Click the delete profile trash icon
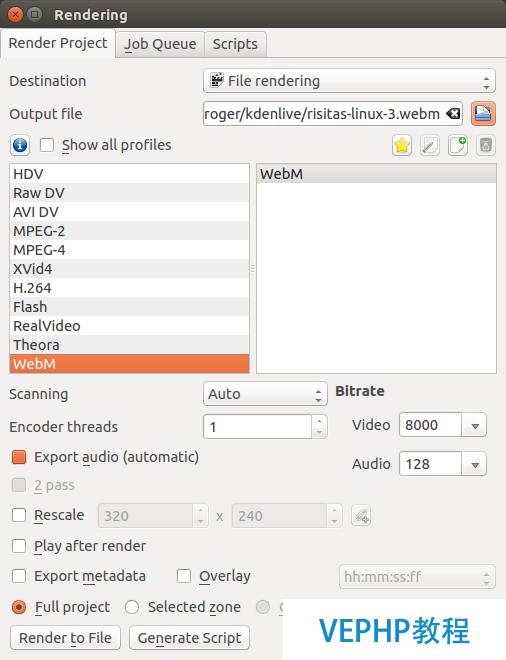Image resolution: width=506 pixels, height=660 pixels. click(486, 146)
